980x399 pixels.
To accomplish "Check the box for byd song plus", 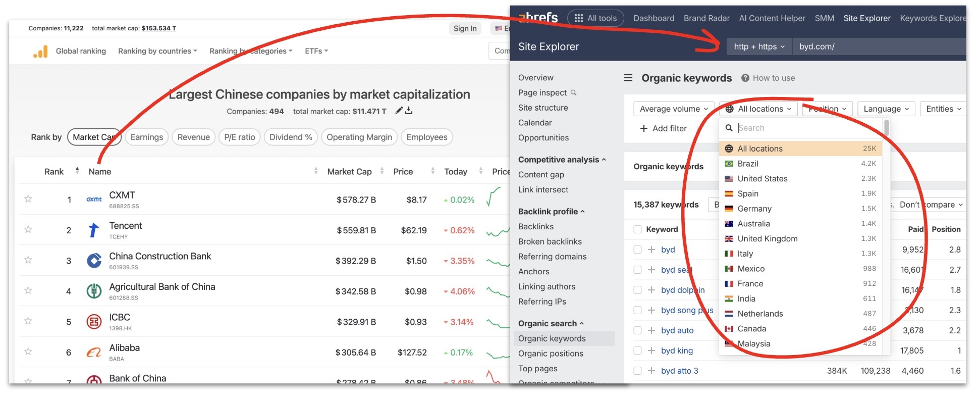I will (x=637, y=310).
